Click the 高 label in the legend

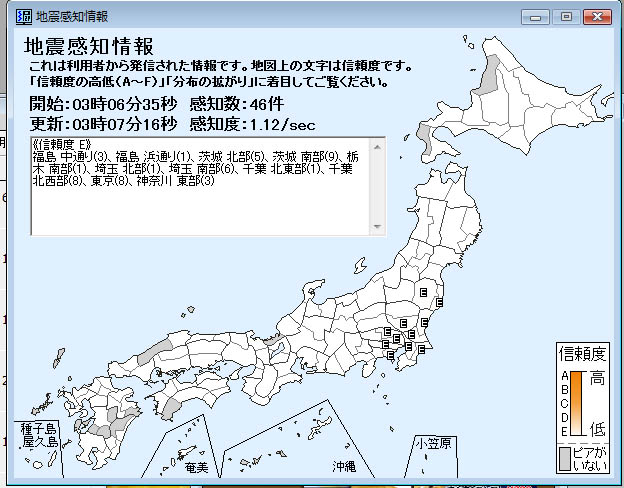point(597,378)
